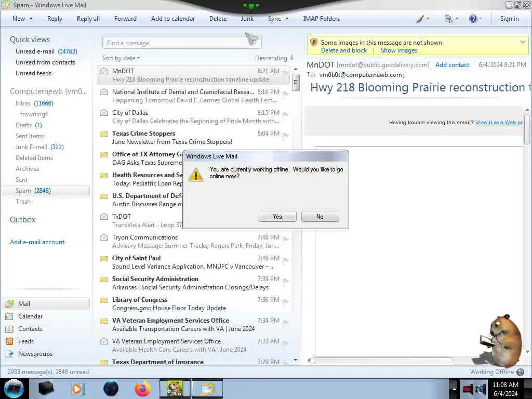Viewport: 532px width, 399px height.
Task: Open the Drafts folder
Action: click(29, 125)
